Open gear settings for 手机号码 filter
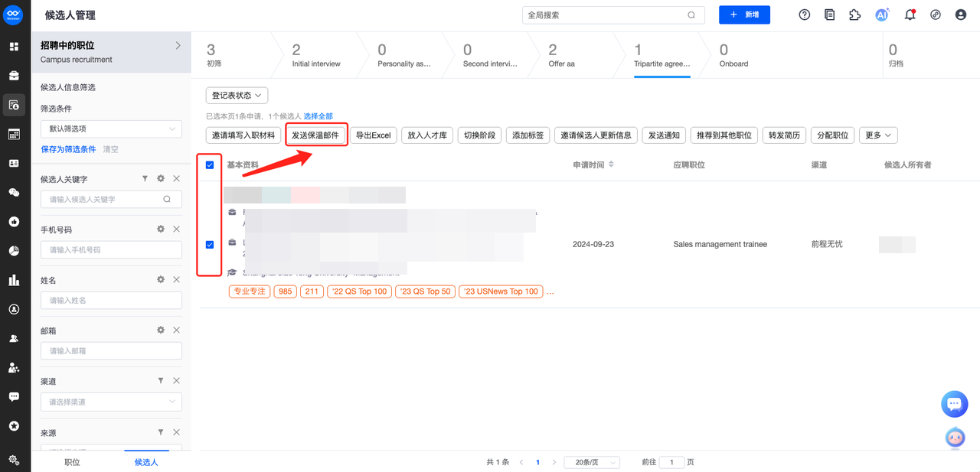This screenshot has height=472, width=980. (161, 229)
